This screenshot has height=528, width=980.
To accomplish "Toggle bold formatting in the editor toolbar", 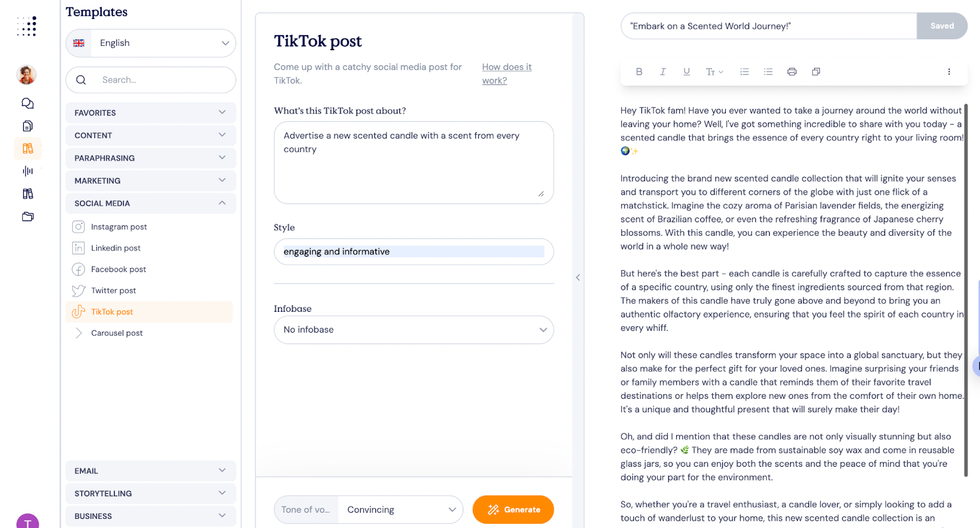I will tap(639, 71).
